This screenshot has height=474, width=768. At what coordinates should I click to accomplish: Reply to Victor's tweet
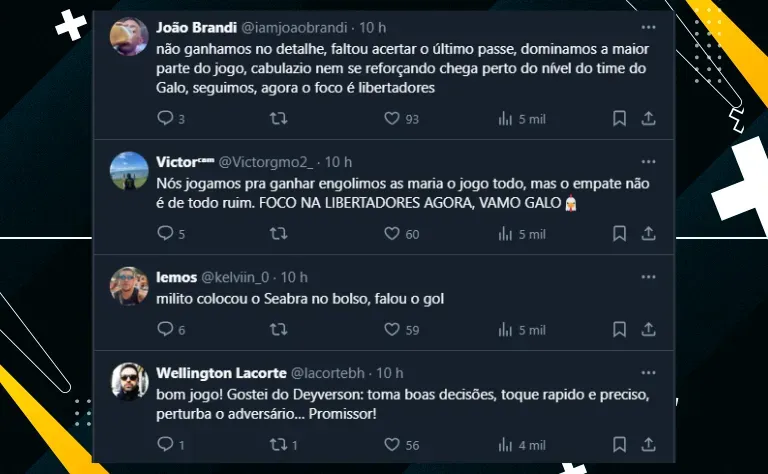166,233
